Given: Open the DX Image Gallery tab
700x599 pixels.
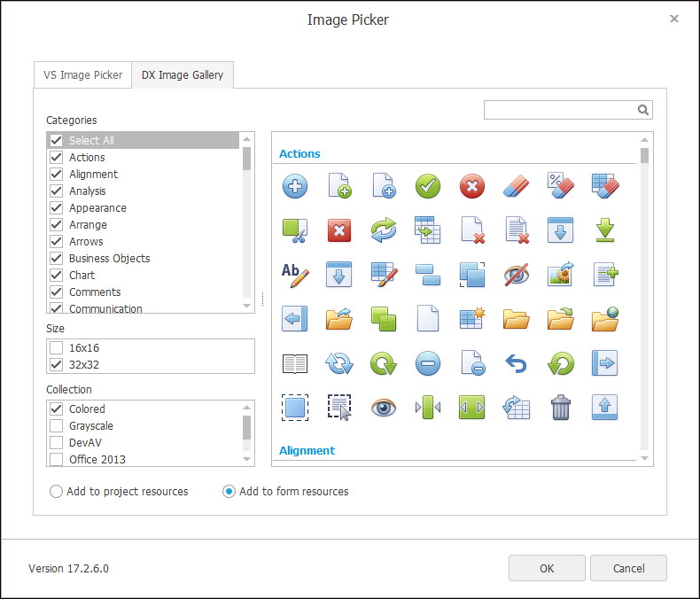Looking at the screenshot, I should [183, 75].
